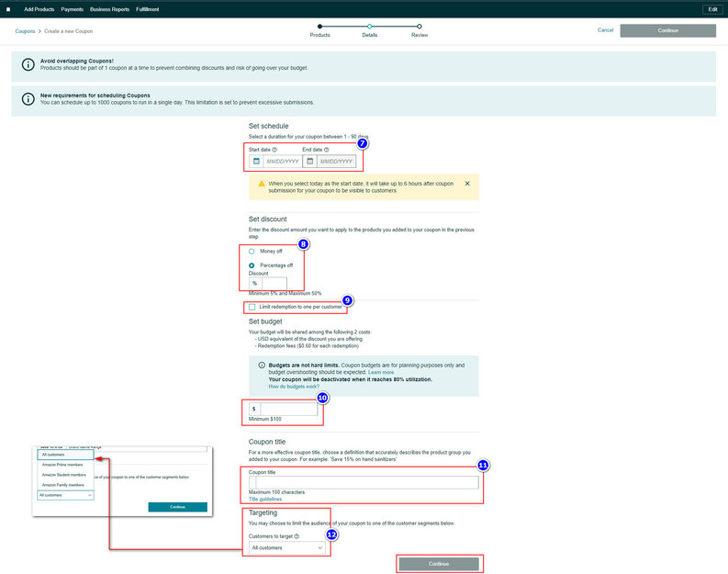The image size is (728, 574).
Task: Focus the Start date MM/DD/YYYY field
Action: pos(282,161)
